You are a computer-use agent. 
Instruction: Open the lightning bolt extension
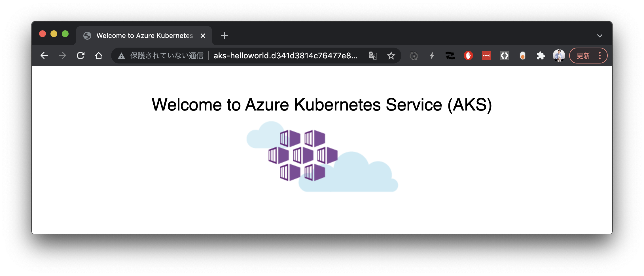(x=432, y=56)
